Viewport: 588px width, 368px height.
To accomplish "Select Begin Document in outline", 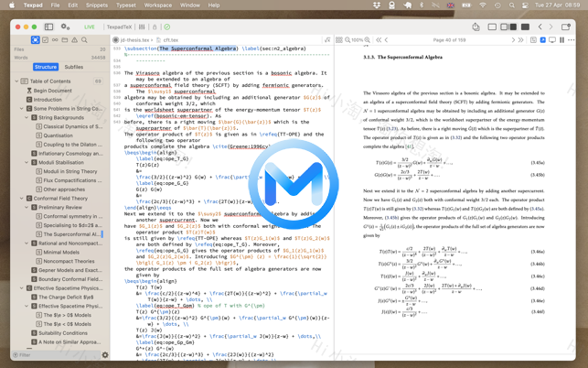I will click(52, 91).
